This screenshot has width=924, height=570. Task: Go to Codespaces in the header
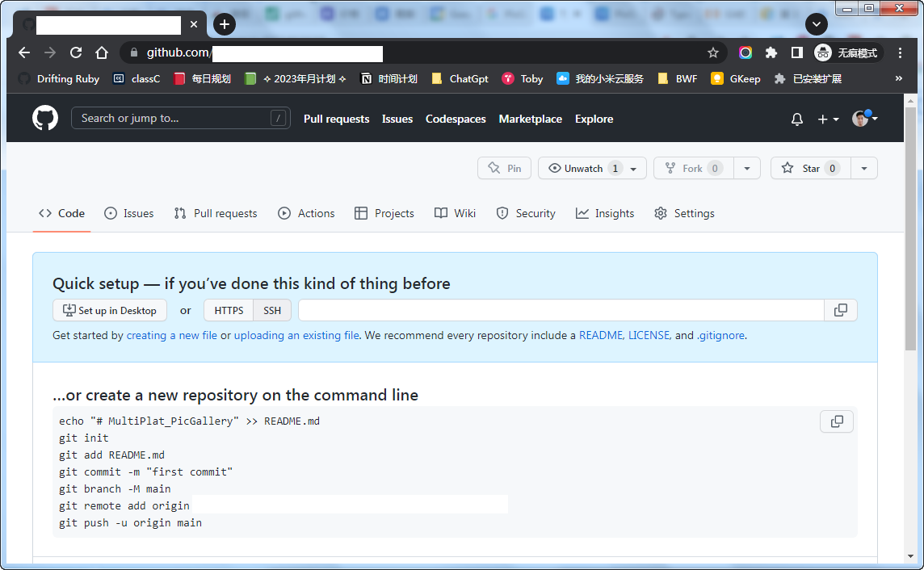coord(456,119)
